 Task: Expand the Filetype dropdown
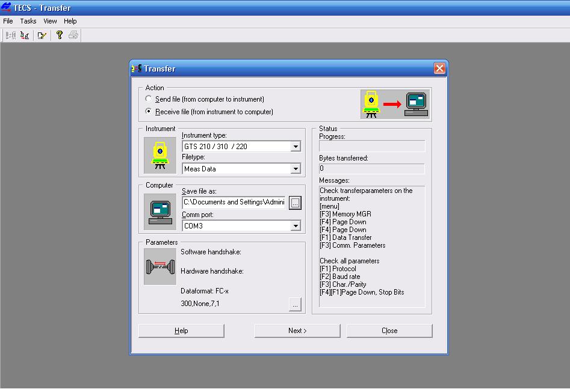[296, 169]
